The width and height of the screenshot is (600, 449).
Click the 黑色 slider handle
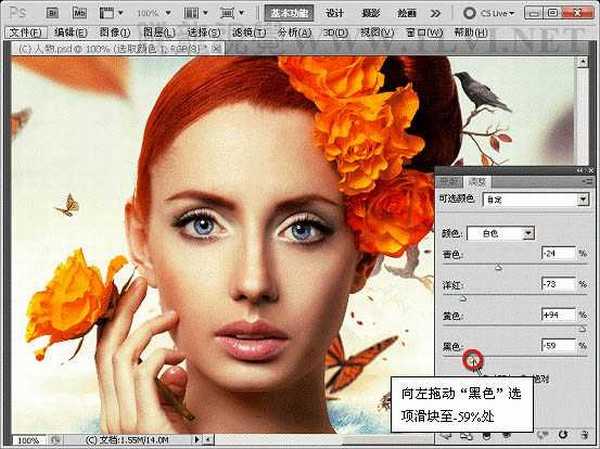pyautogui.click(x=473, y=358)
